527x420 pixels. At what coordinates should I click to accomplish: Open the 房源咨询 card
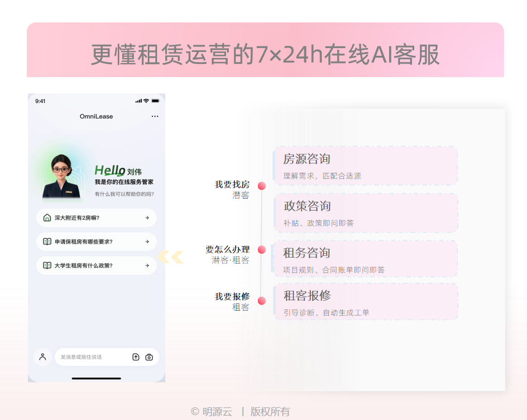coord(366,166)
